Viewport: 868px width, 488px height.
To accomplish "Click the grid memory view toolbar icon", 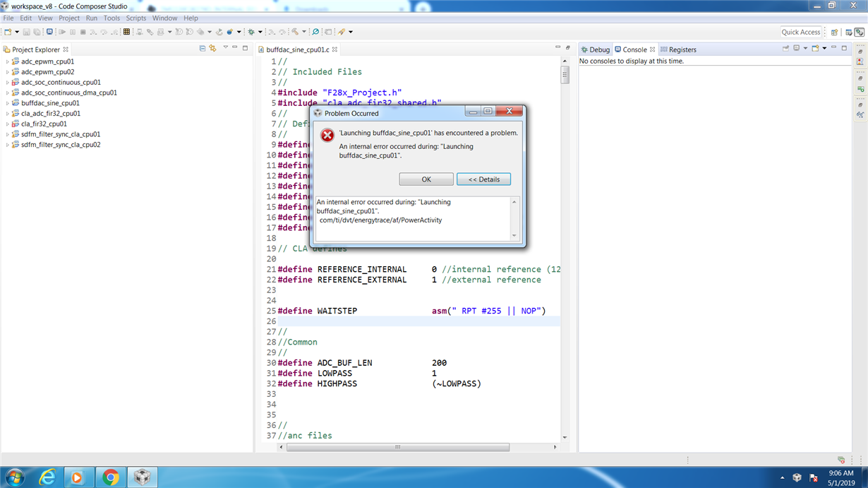I will [126, 32].
